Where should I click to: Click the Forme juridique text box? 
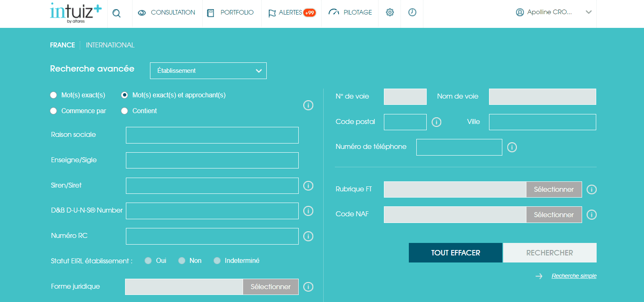pos(184,287)
